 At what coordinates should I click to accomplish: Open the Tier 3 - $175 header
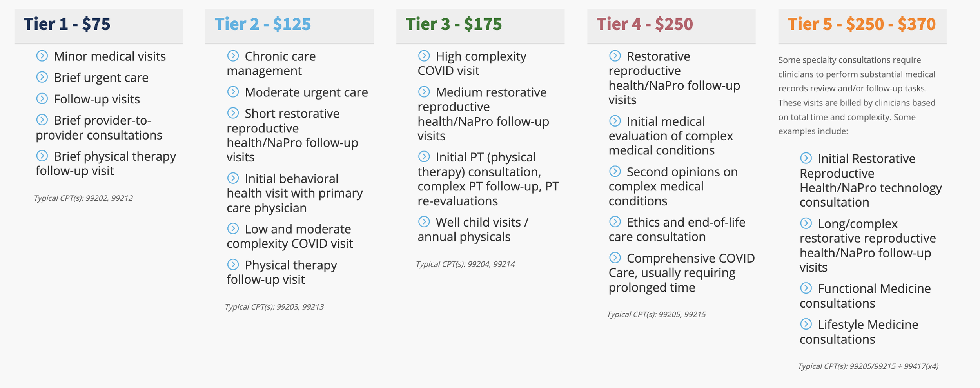point(454,24)
